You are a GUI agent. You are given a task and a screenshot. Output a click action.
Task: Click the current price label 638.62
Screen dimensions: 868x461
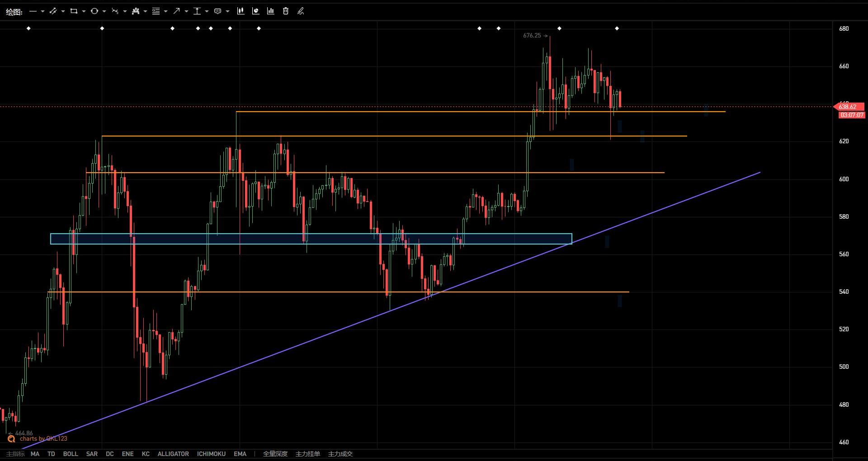(x=849, y=107)
